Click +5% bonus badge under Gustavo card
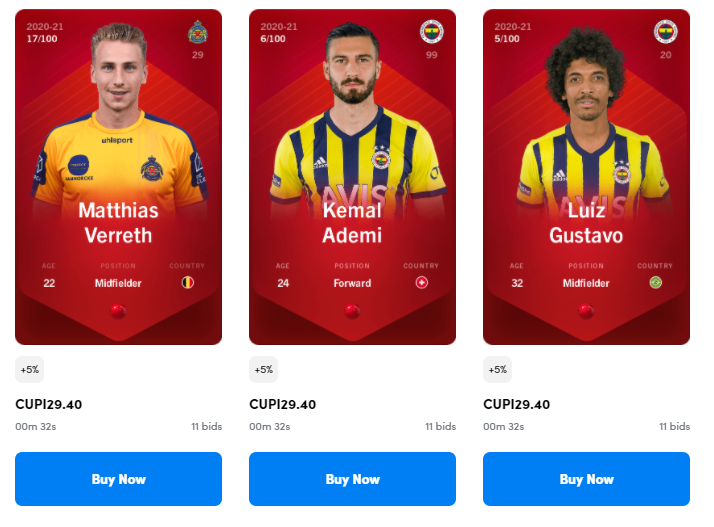 click(498, 369)
